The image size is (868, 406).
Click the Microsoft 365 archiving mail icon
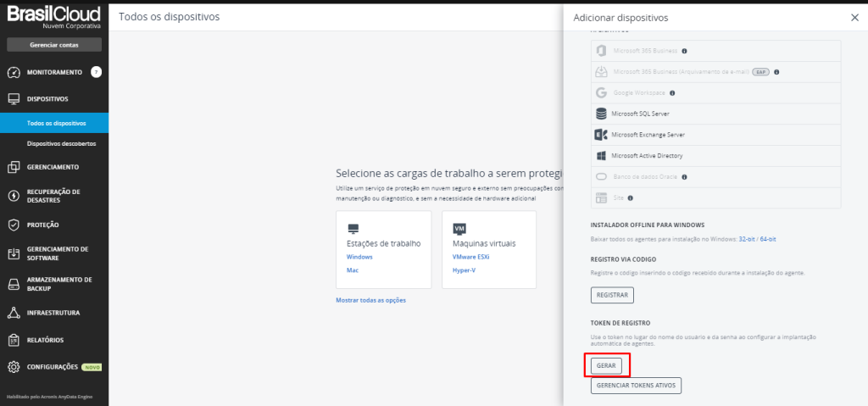point(601,72)
